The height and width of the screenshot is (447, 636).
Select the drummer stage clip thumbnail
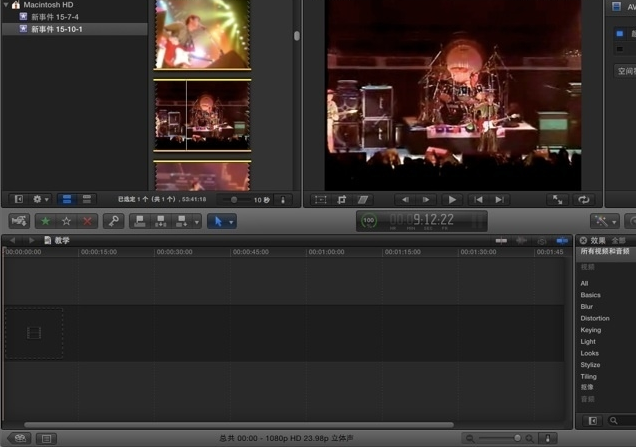point(201,114)
